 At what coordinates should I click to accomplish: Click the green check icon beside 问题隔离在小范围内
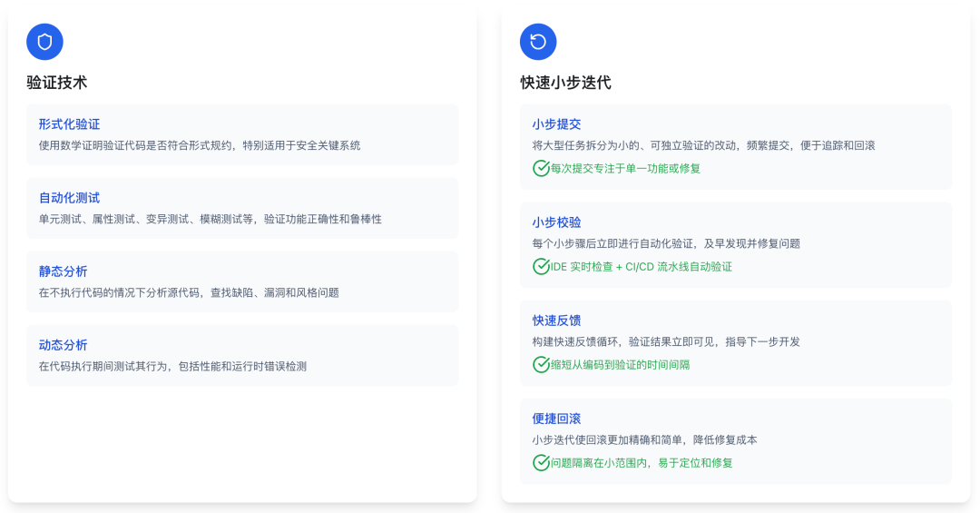click(541, 463)
